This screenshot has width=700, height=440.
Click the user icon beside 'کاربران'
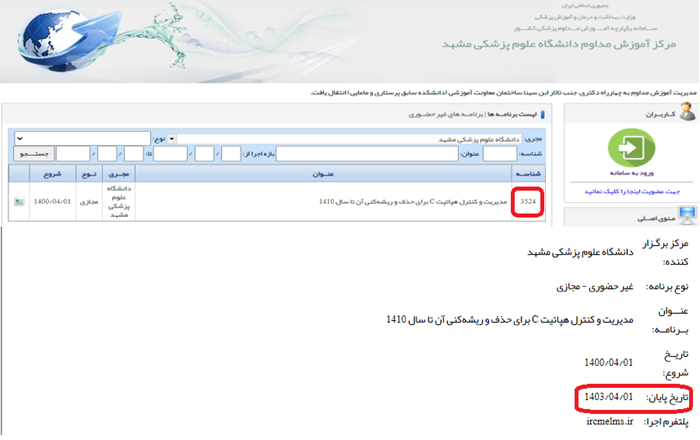click(x=688, y=112)
